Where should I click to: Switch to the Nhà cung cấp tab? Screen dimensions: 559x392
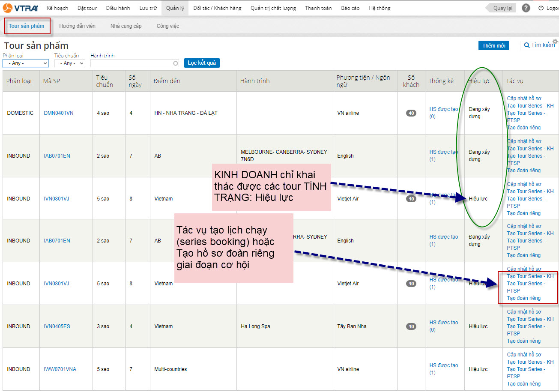click(x=126, y=26)
